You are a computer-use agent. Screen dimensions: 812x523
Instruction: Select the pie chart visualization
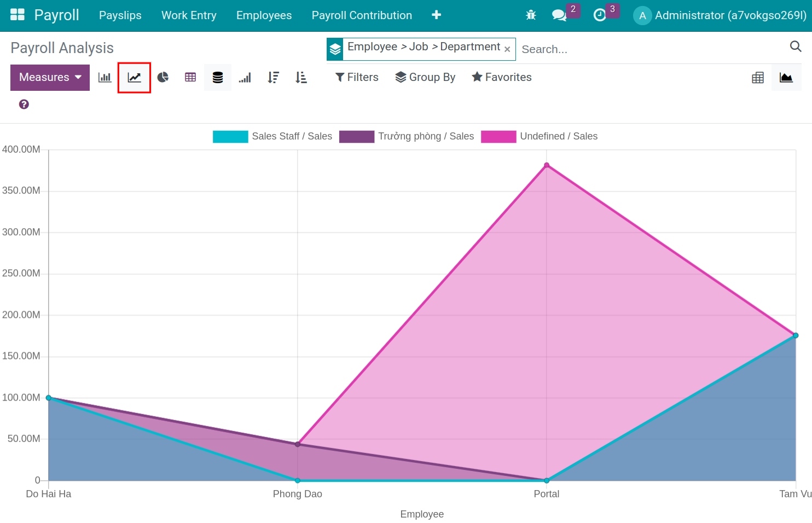(163, 77)
